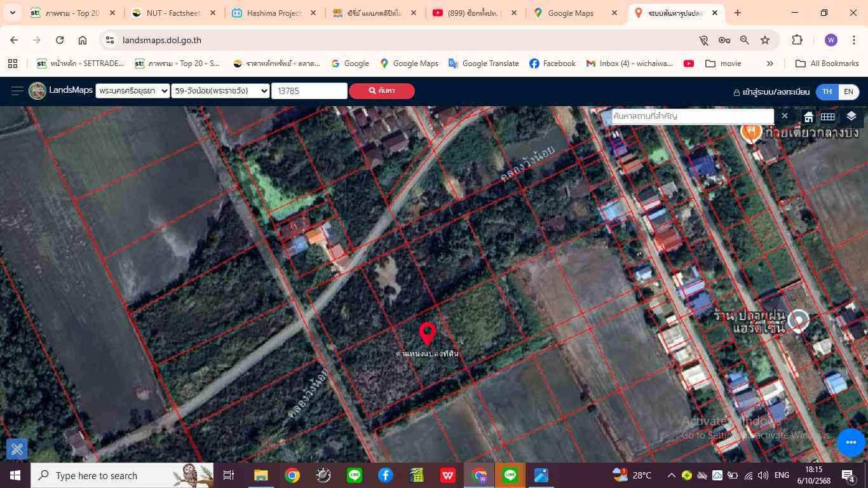This screenshot has height=488, width=868.
Task: Expand the hidden bookmarks overflow chevron
Action: (x=770, y=64)
